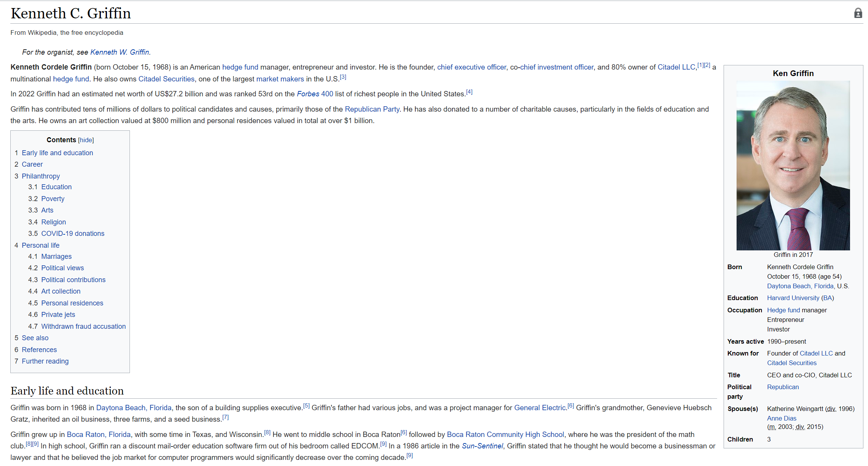Click the Kenneth C. Griffin page title
868x466 pixels.
point(71,13)
